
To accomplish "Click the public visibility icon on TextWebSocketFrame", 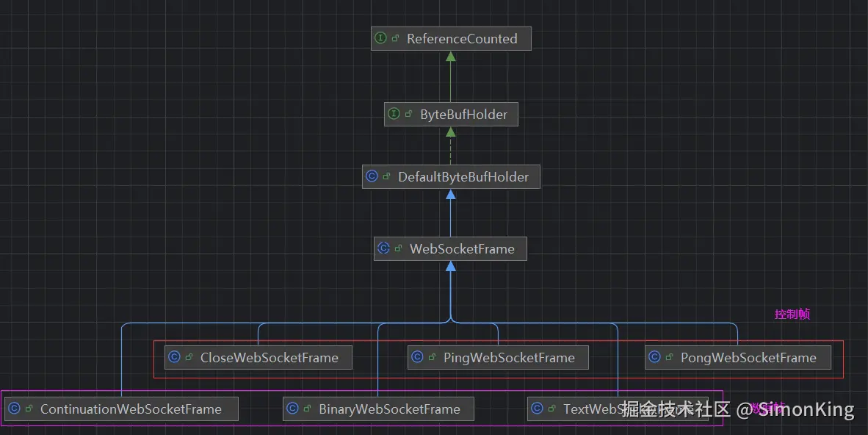I will [x=551, y=409].
